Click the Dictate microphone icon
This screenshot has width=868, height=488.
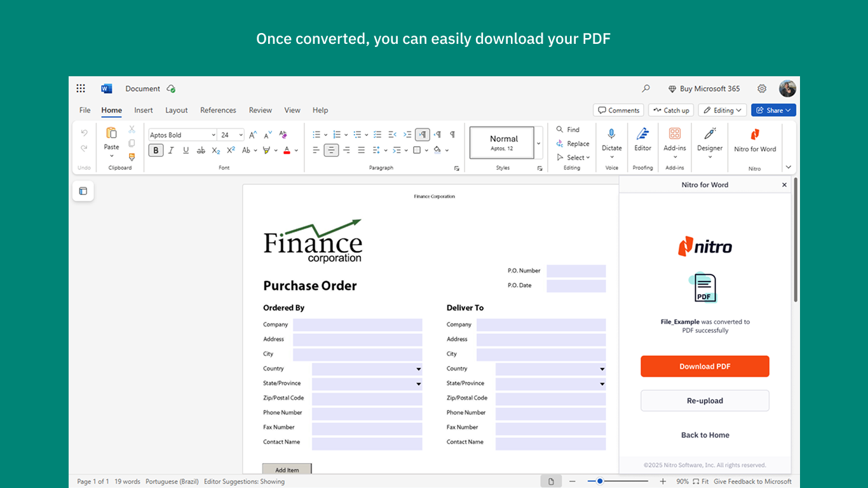[611, 133]
